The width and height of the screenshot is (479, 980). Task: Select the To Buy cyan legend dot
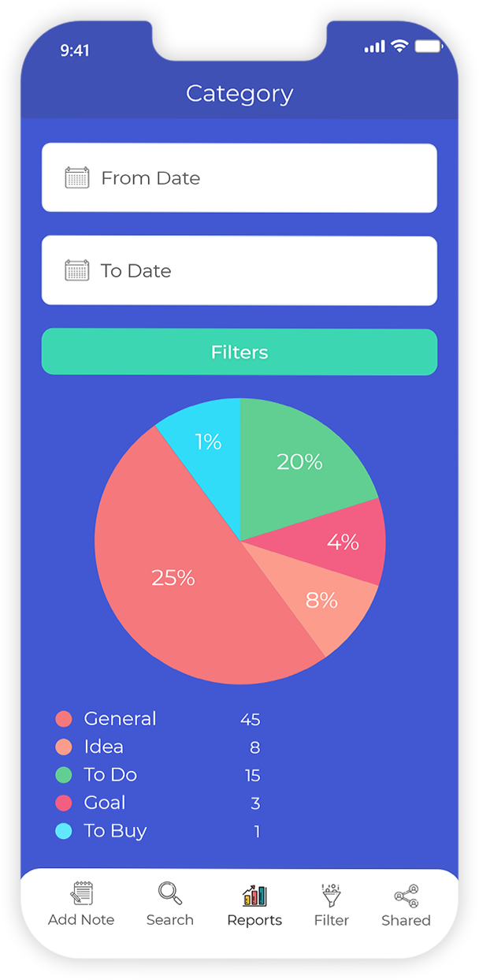[64, 831]
